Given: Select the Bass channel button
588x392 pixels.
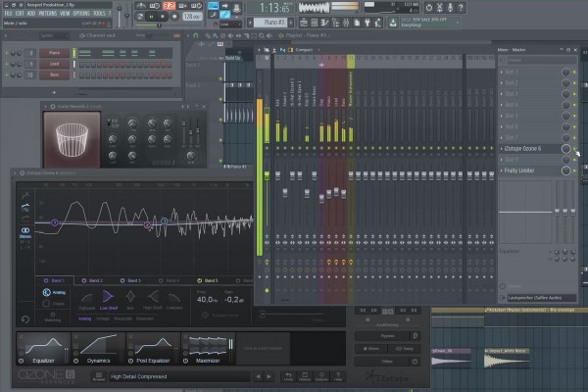Looking at the screenshot, I should pos(54,74).
